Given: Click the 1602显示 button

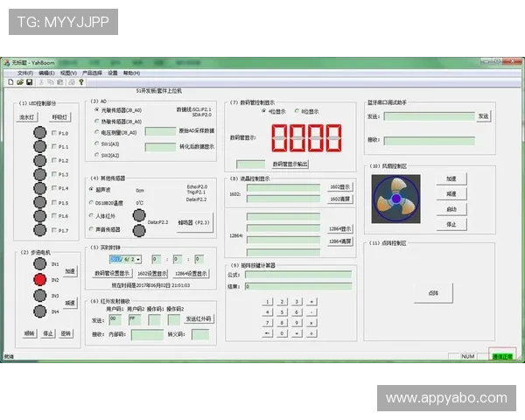Looking at the screenshot, I should (x=339, y=186).
